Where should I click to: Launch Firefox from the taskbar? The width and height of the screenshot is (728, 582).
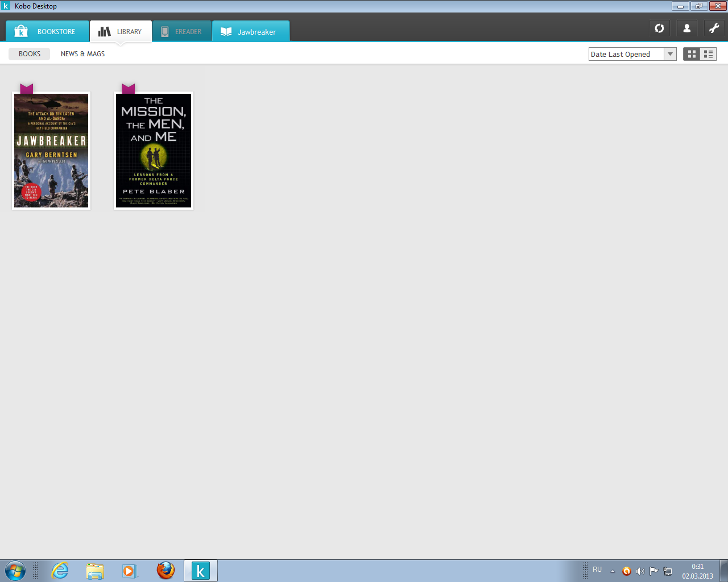(x=166, y=571)
